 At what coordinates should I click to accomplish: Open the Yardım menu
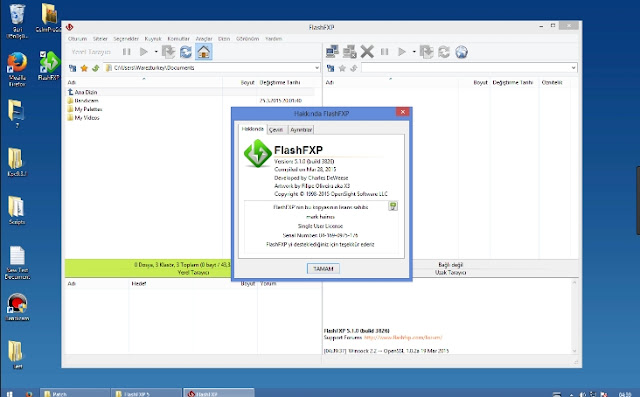point(273,39)
